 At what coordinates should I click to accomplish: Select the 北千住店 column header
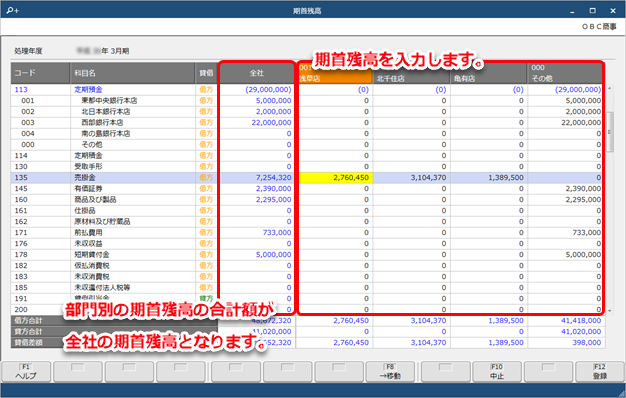[x=412, y=73]
